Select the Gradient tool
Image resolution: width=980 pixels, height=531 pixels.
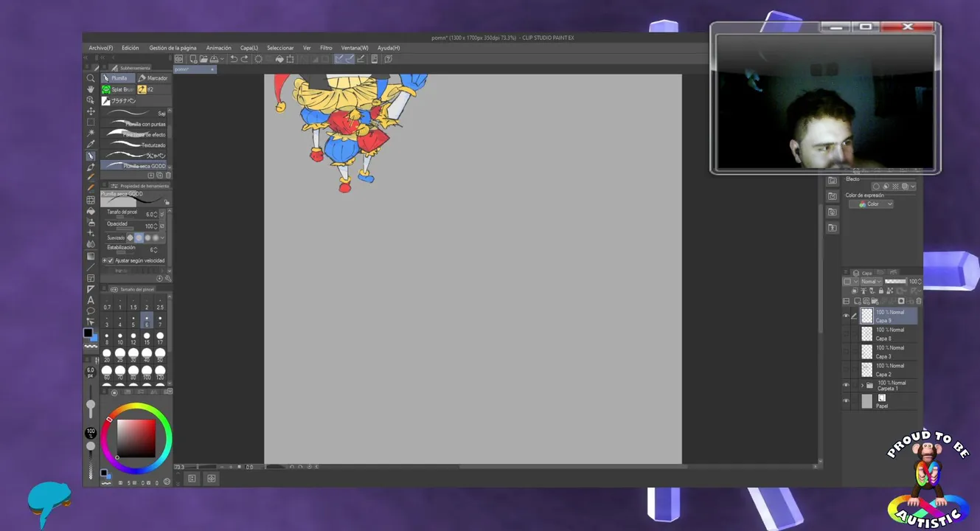click(91, 256)
